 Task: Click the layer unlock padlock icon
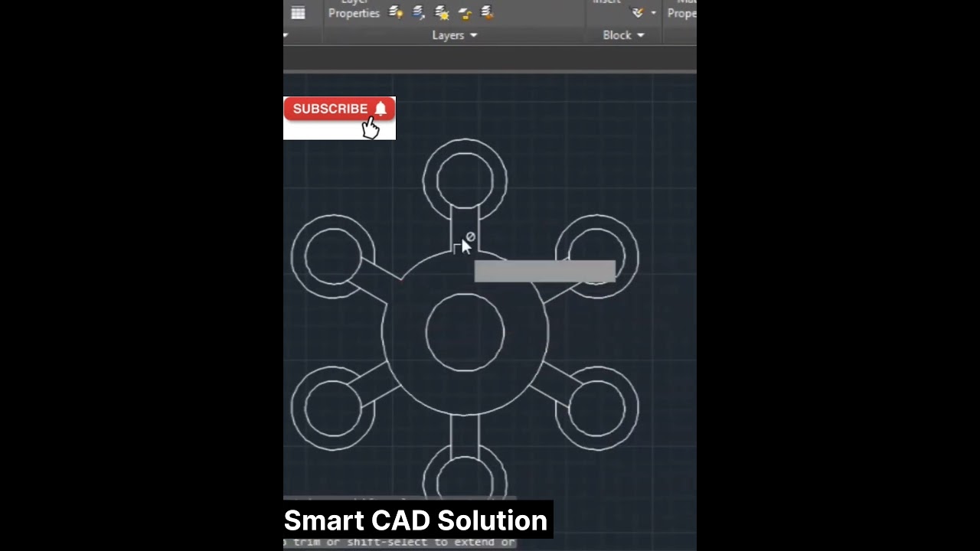tap(465, 13)
